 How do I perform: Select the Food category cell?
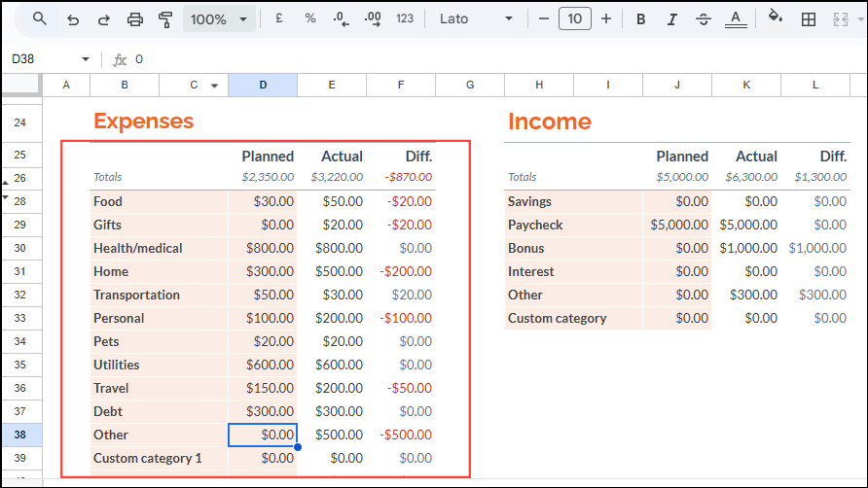(x=159, y=201)
